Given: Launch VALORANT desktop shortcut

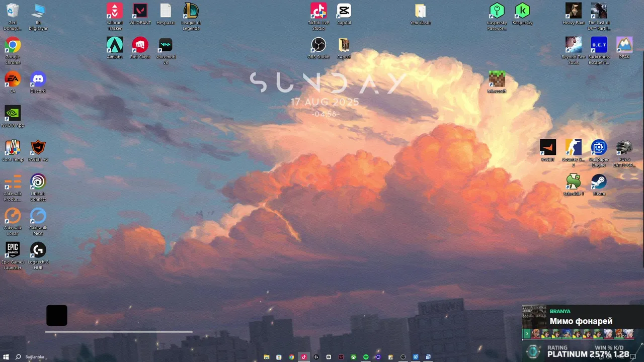Looking at the screenshot, I should [140, 14].
